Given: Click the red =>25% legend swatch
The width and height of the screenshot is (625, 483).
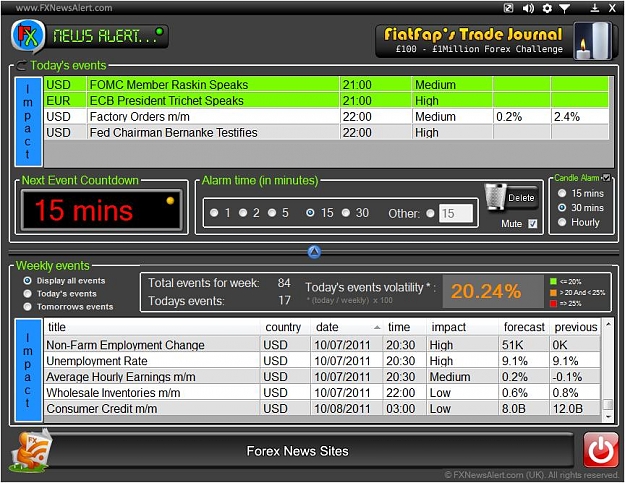Looking at the screenshot, I should click(x=553, y=304).
